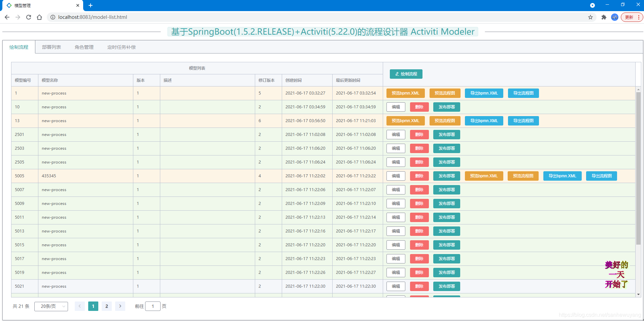Publish deployment for model 5017

tap(447, 259)
